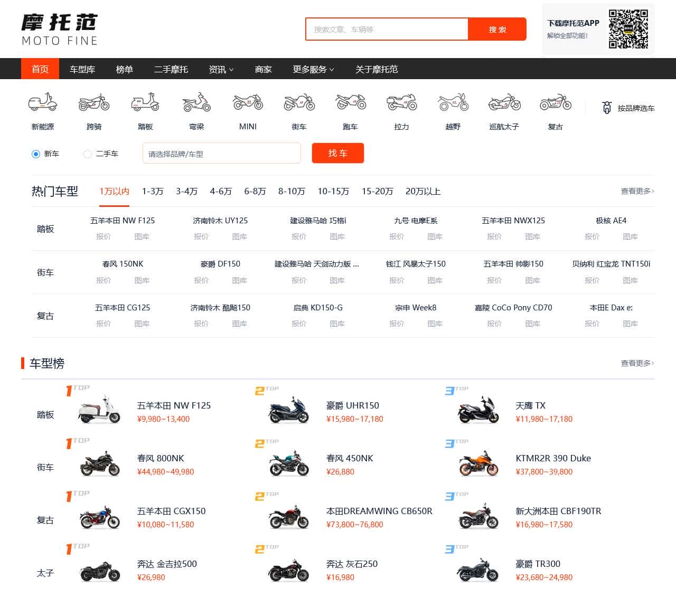Open 图库 under 豪爵 DF150

tap(240, 280)
